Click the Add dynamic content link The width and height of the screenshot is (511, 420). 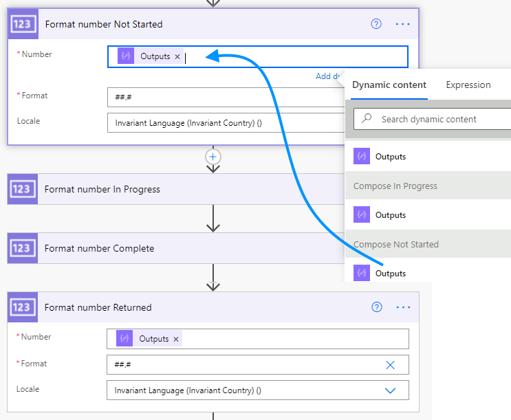pos(329,76)
